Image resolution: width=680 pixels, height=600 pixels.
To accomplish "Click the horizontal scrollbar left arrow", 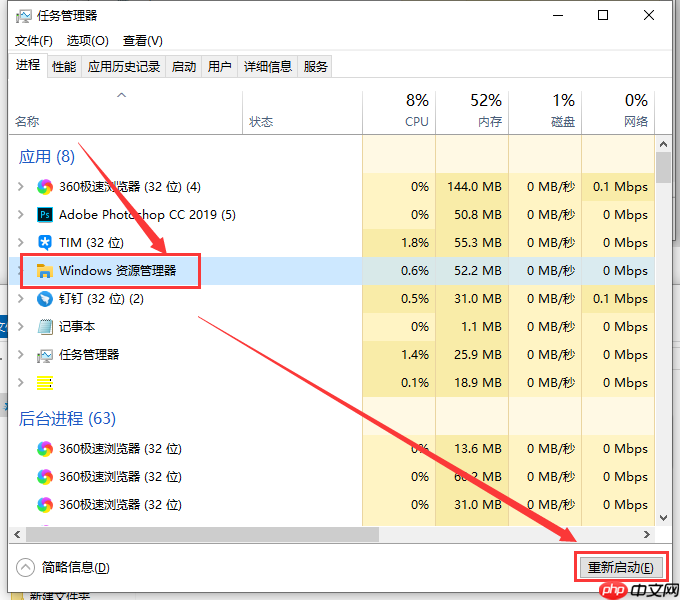I will click(x=17, y=535).
